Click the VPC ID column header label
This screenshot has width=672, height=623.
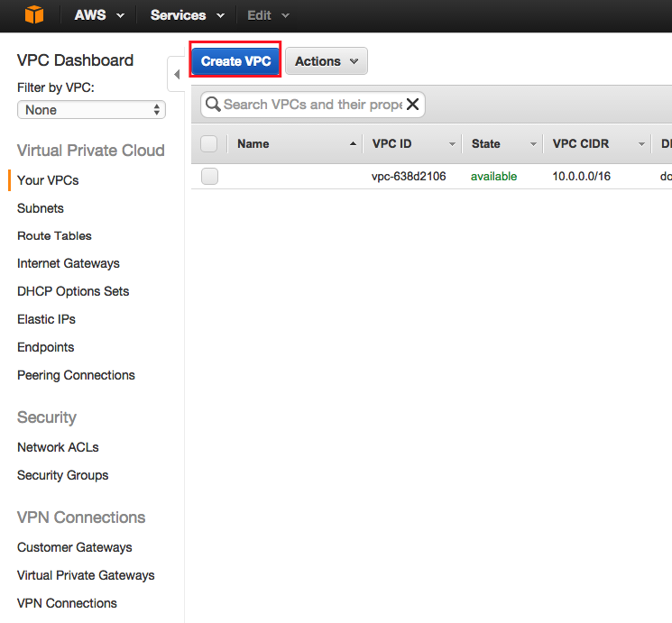[x=391, y=144]
